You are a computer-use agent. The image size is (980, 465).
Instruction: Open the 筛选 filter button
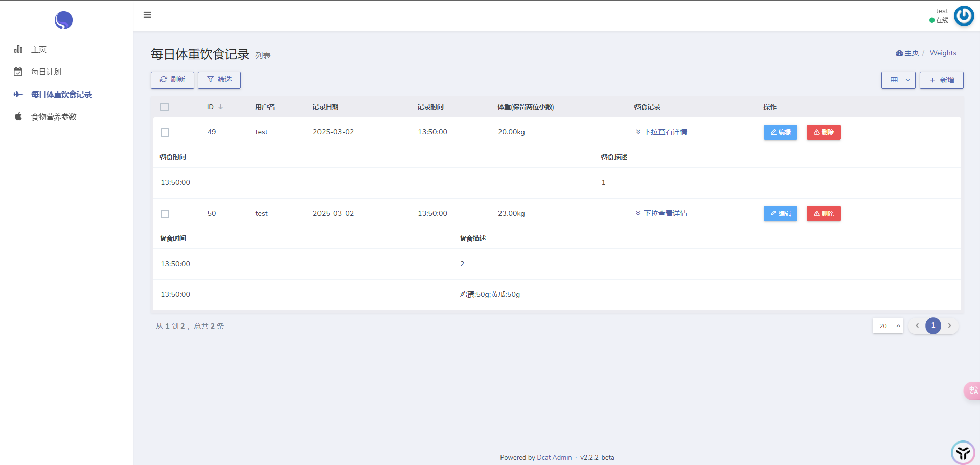(x=219, y=80)
